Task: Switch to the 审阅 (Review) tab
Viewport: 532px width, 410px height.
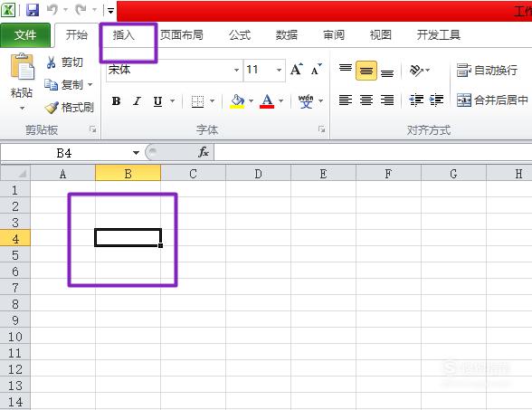Action: pos(334,35)
